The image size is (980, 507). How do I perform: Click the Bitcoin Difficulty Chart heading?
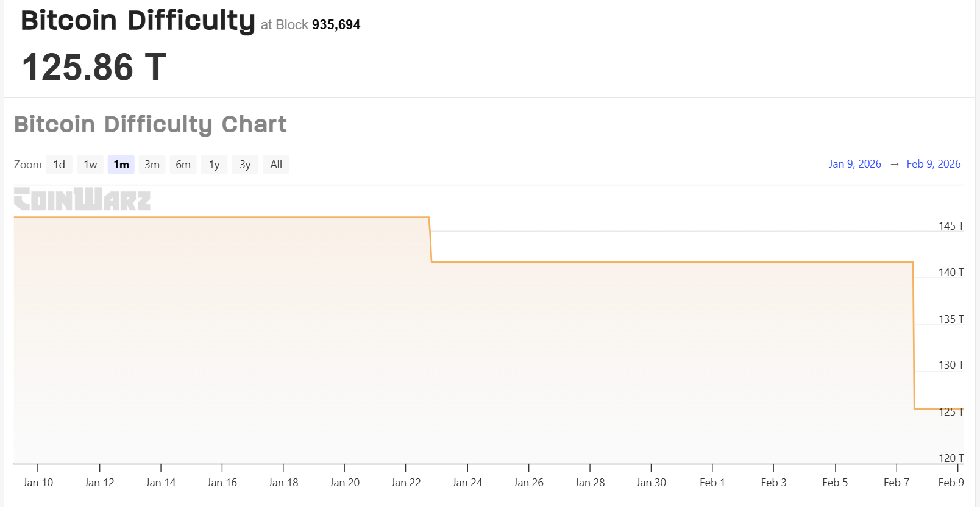pos(151,124)
